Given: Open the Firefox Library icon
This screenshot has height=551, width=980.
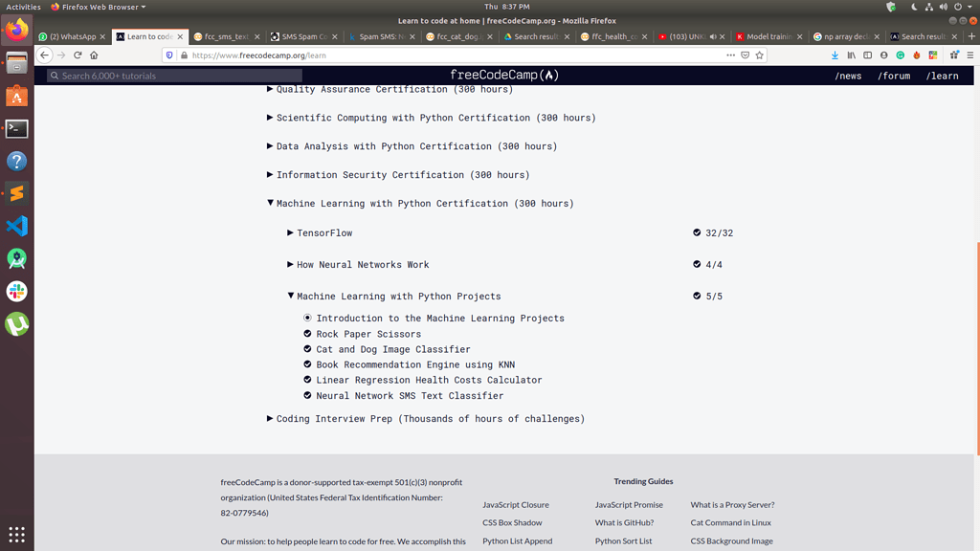Looking at the screenshot, I should [852, 55].
